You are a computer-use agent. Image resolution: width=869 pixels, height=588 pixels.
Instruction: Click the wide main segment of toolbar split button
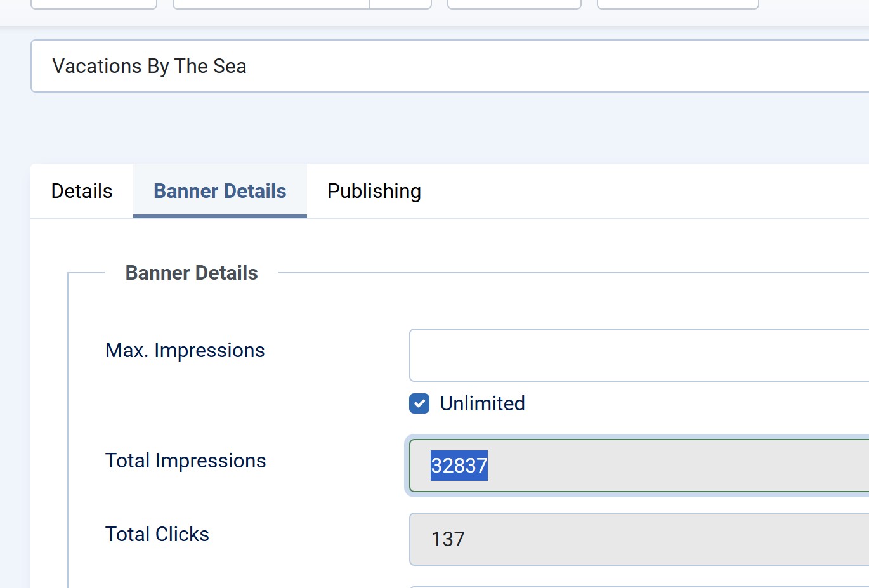tap(271, 4)
